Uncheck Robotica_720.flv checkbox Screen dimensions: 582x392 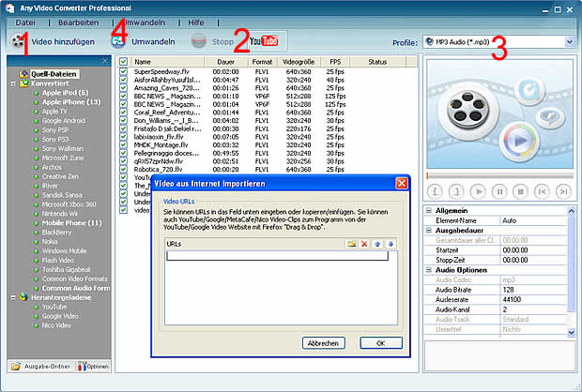click(x=124, y=169)
